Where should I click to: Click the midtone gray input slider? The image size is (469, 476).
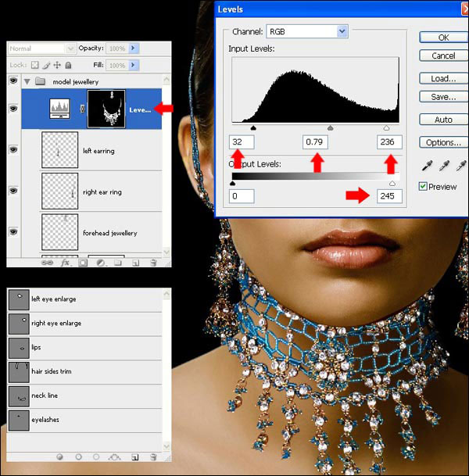pyautogui.click(x=330, y=126)
